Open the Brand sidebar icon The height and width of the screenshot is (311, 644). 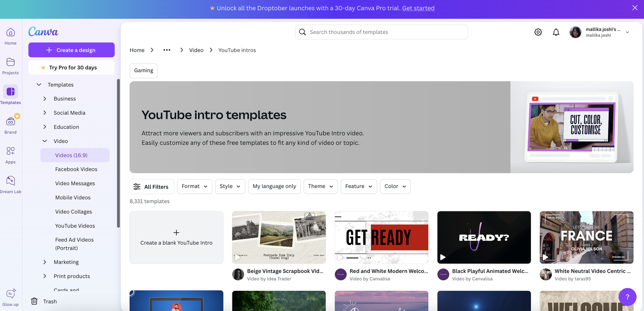11,122
